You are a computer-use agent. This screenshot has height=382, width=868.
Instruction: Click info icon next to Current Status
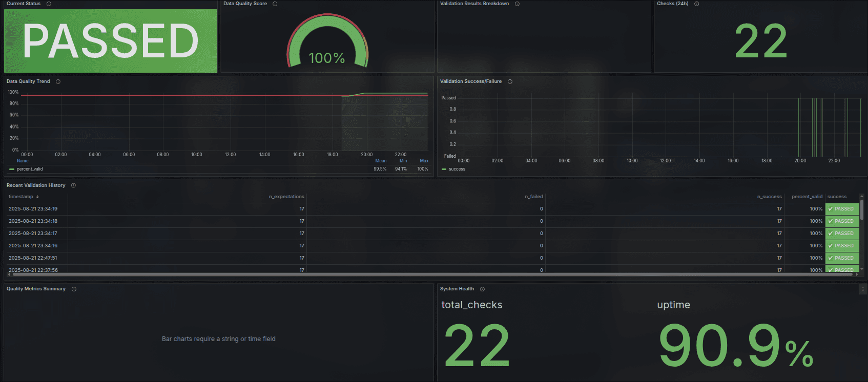coord(49,4)
